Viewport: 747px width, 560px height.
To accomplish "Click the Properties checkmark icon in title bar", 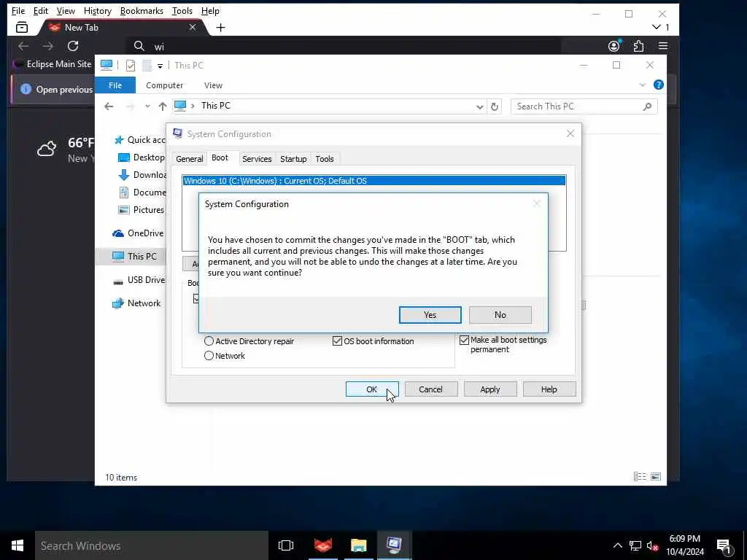I will pyautogui.click(x=131, y=65).
